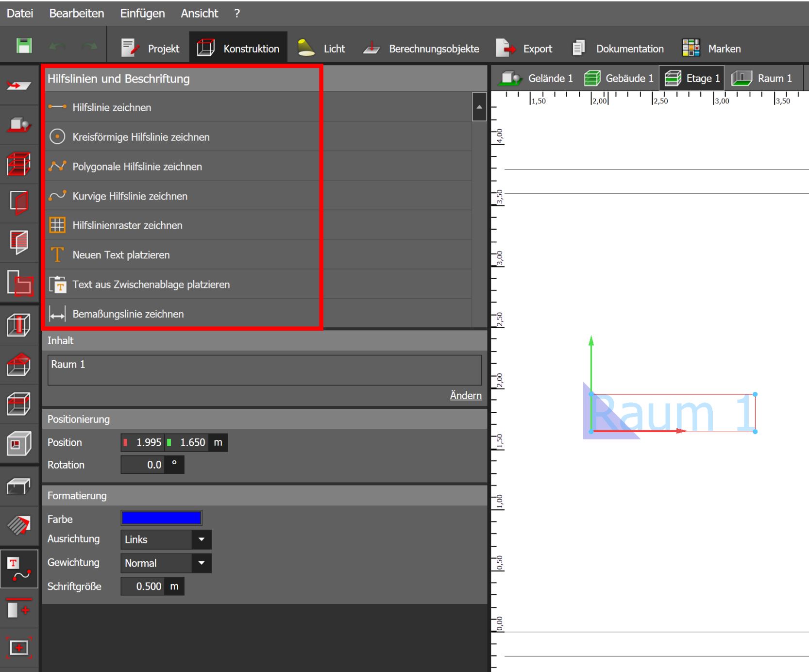Click the sidebar striped material icon

tap(19, 525)
